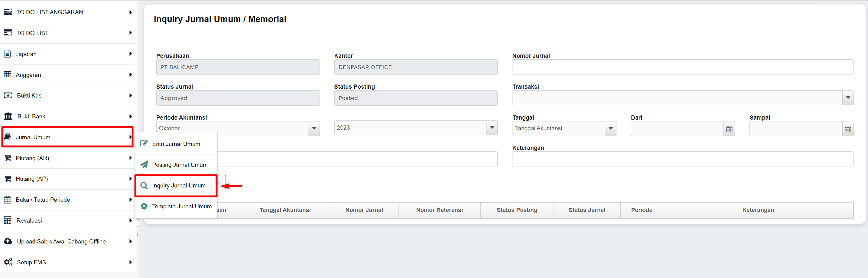Viewport: 868px width, 278px height.
Task: Click the Bukti Bank building icon
Action: pyautogui.click(x=8, y=116)
